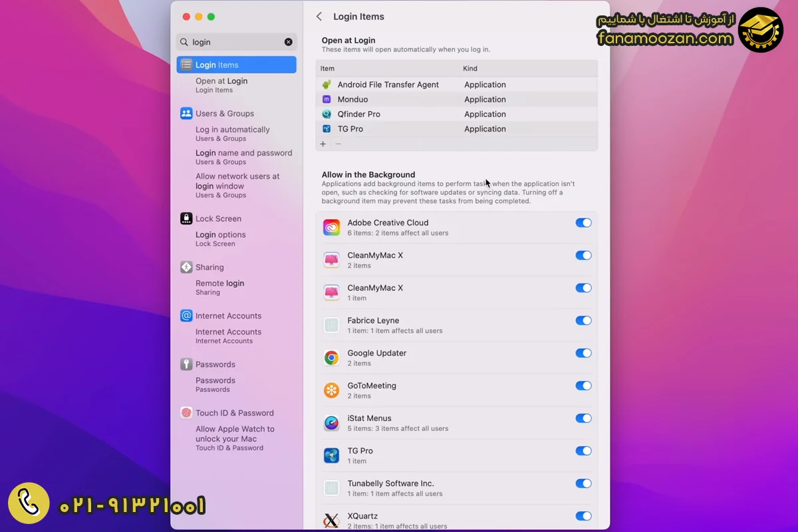This screenshot has height=532, width=798.
Task: Click the Android File Transfer Agent icon
Action: [327, 84]
